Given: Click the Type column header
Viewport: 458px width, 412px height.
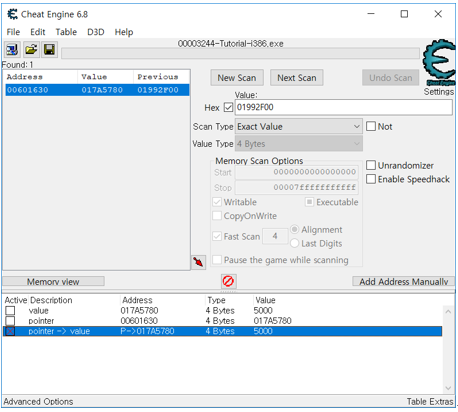Looking at the screenshot, I should click(216, 300).
